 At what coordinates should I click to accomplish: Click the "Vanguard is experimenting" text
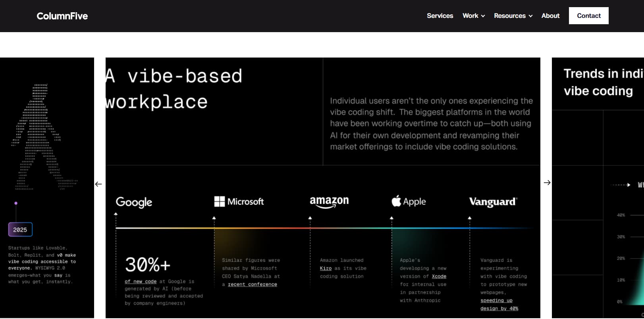(504, 284)
